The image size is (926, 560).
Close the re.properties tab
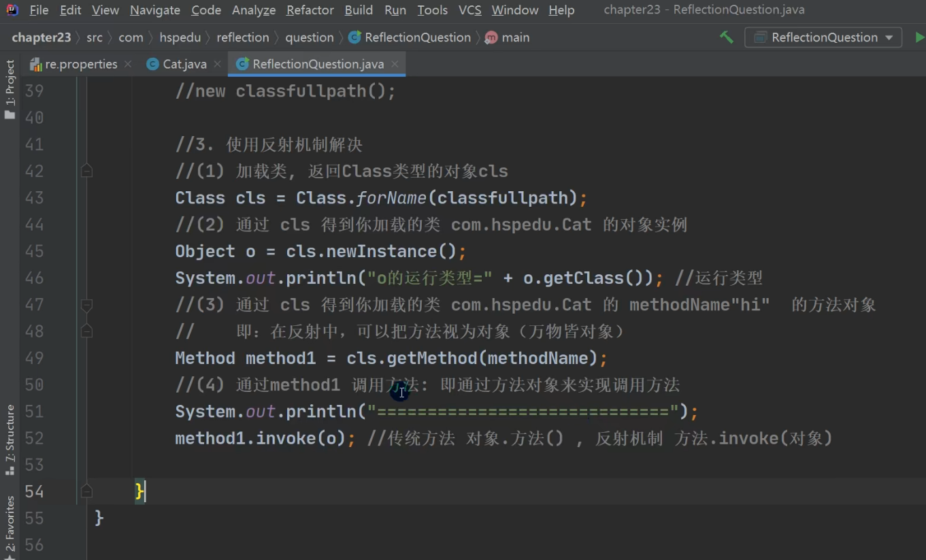click(x=128, y=64)
